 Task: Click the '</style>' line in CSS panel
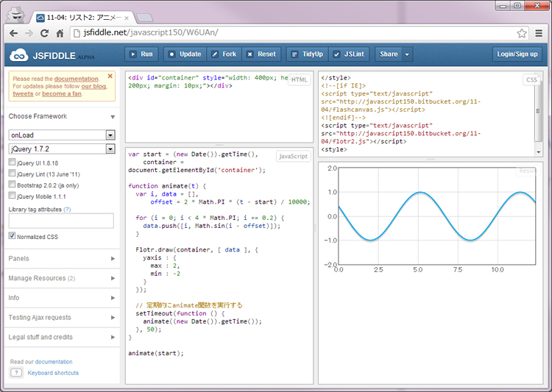click(336, 78)
